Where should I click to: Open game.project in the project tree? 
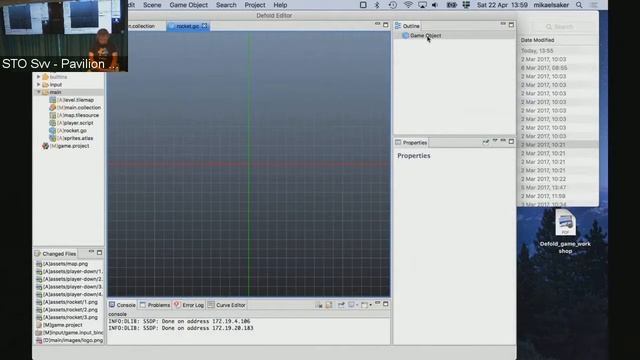(69, 146)
